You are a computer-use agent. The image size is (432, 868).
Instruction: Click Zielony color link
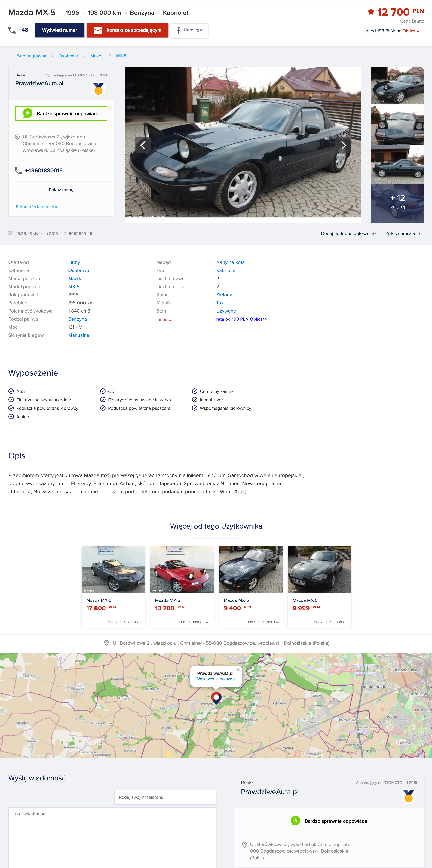[x=224, y=295]
